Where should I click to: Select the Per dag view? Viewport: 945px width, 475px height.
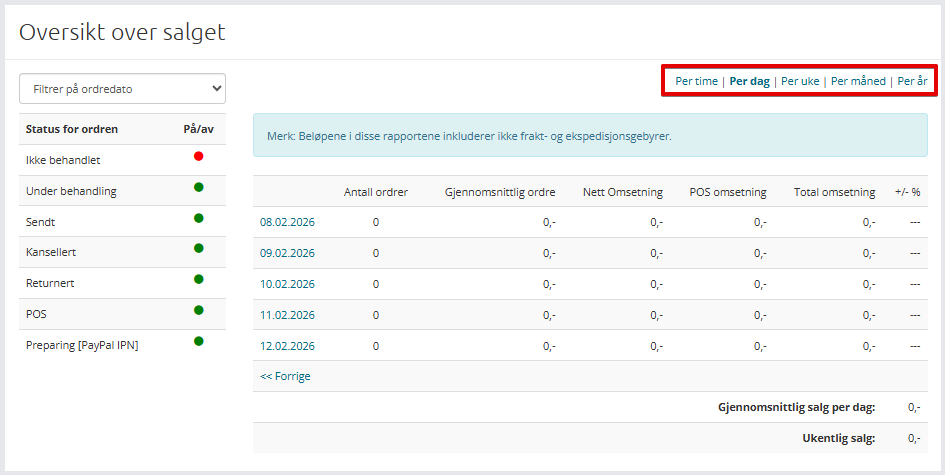tap(749, 81)
